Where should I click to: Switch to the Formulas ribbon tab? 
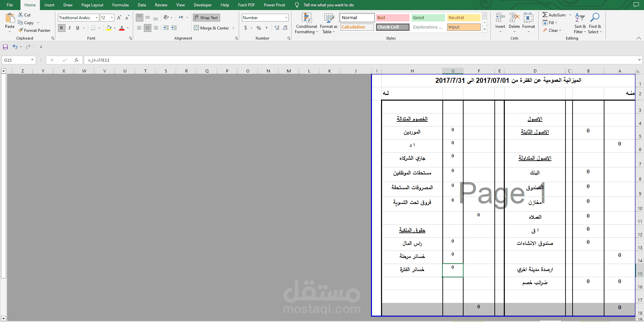point(120,5)
